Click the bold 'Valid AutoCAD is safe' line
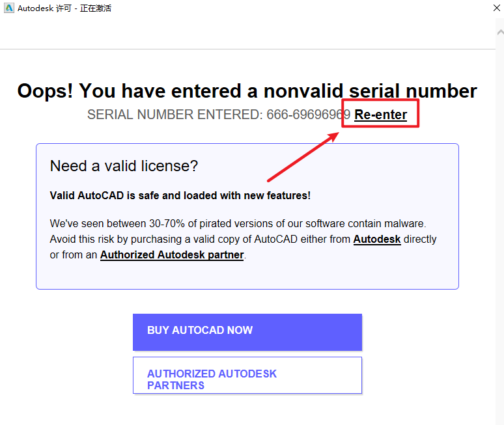Image resolution: width=504 pixels, height=425 pixels. click(x=180, y=195)
